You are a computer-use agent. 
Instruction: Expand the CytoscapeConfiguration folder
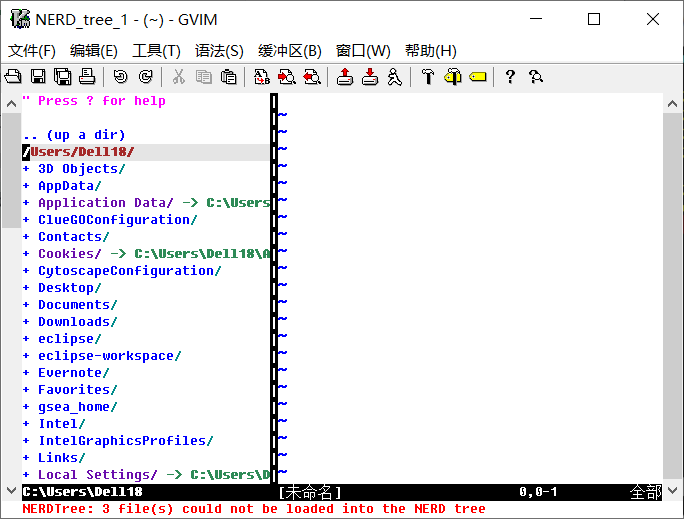tap(26, 271)
